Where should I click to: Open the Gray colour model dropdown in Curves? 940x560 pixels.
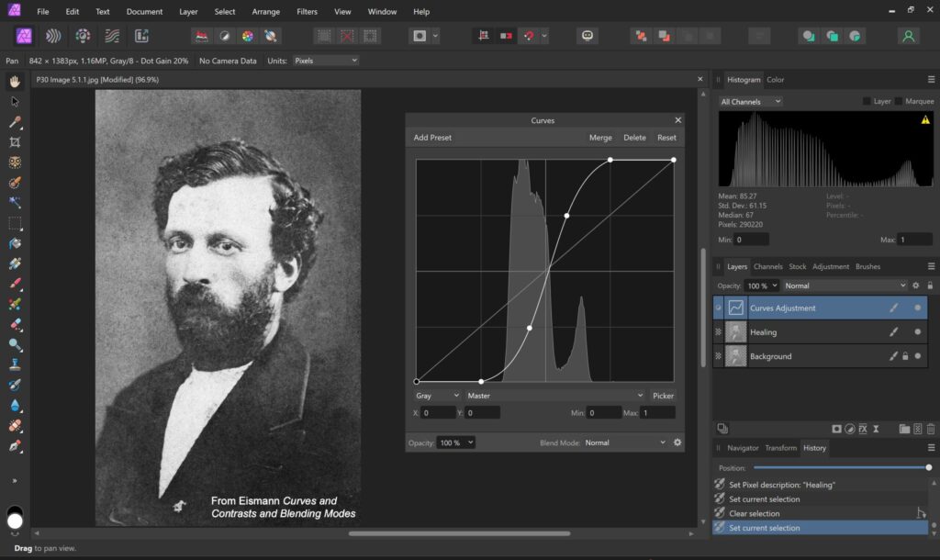[x=437, y=396]
